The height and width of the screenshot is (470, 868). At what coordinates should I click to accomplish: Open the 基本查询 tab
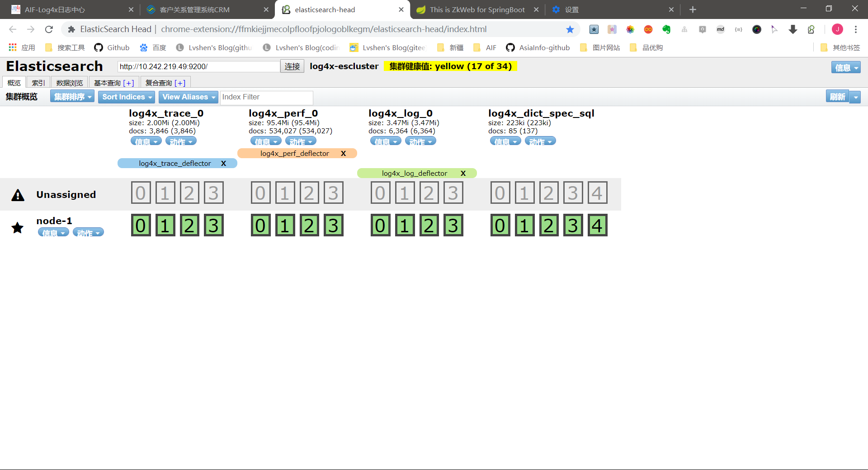click(114, 83)
